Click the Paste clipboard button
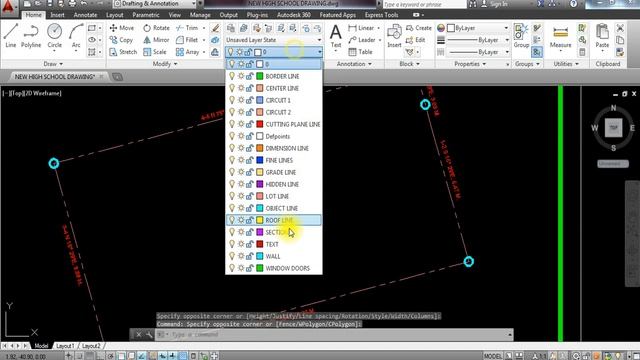640x360 pixels. coord(602,36)
